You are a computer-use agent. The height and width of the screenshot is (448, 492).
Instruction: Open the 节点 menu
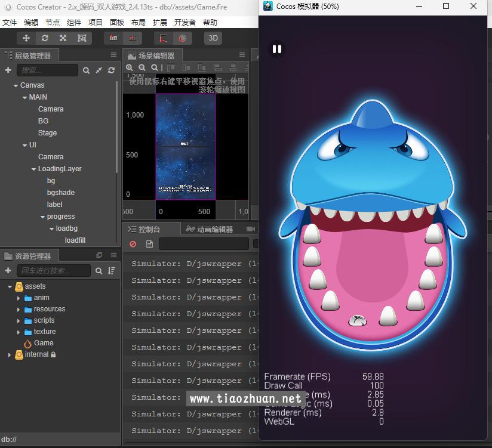tap(53, 22)
